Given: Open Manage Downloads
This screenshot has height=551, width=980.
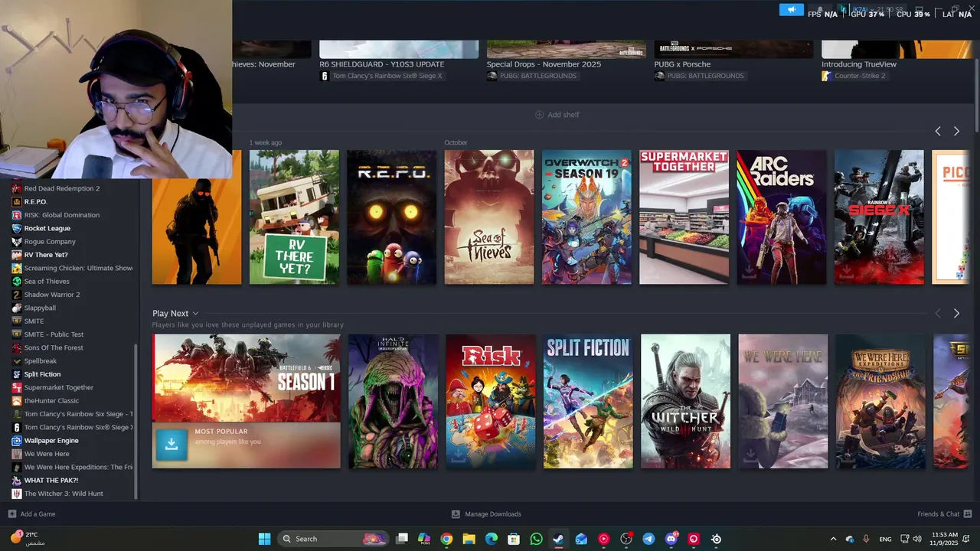Looking at the screenshot, I should point(486,514).
